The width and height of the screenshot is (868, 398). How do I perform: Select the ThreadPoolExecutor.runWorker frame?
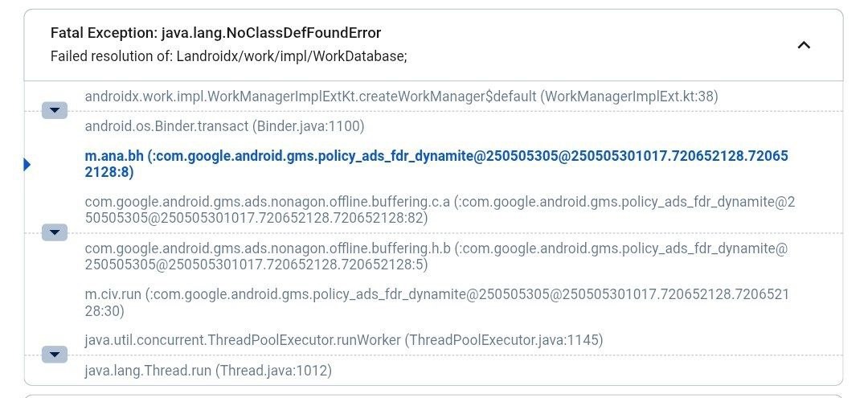pos(243,340)
